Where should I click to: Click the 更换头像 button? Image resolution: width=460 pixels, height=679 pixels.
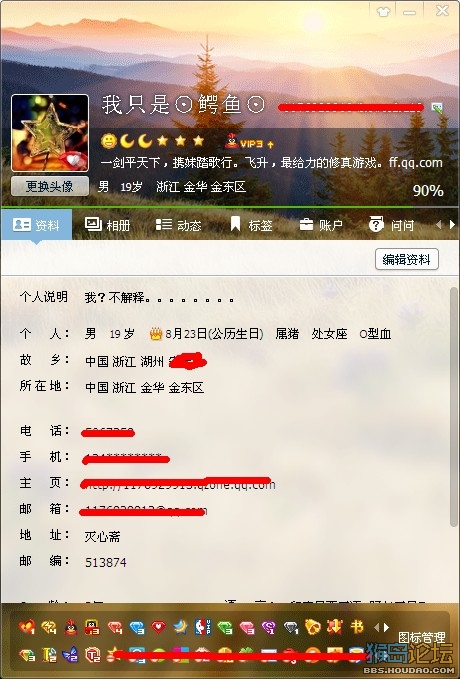pyautogui.click(x=50, y=186)
